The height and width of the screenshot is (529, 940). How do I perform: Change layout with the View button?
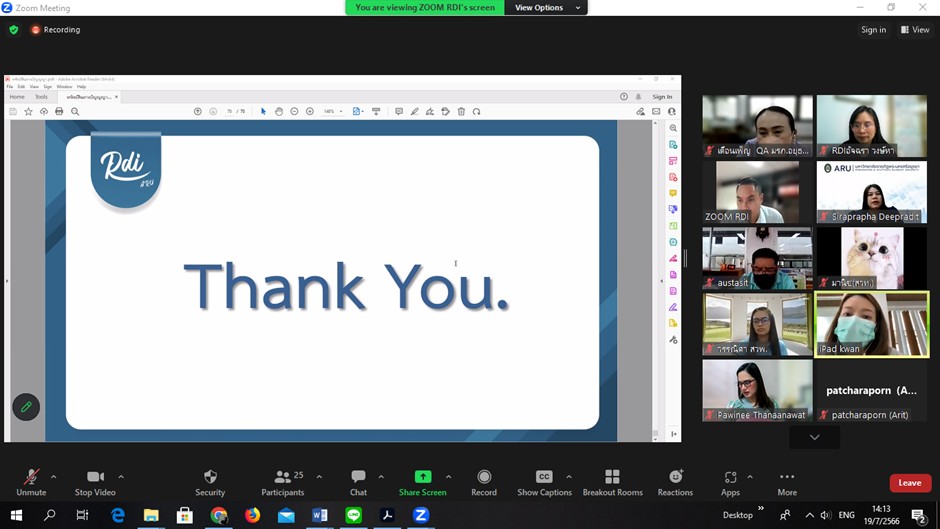coord(915,29)
